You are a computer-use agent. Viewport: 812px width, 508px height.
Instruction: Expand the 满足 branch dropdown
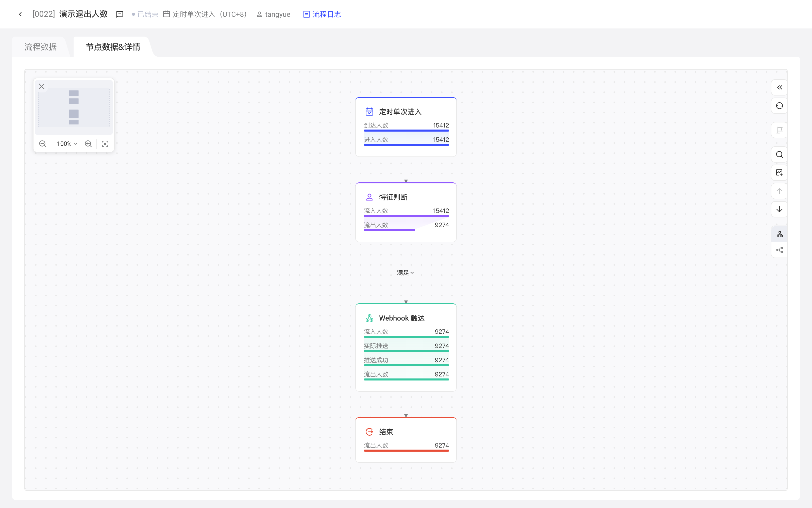pyautogui.click(x=406, y=273)
